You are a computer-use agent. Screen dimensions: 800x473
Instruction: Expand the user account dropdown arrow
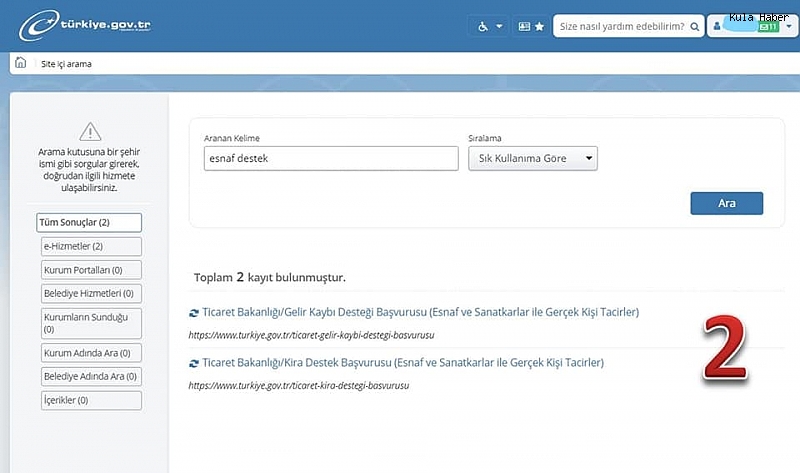[x=788, y=27]
